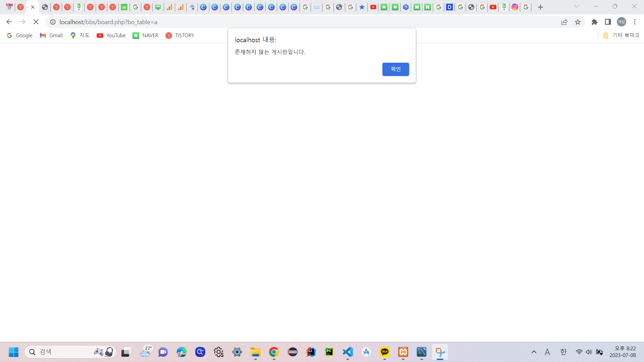The height and width of the screenshot is (362, 644).
Task: Stop page loading with the X icon
Action: [x=36, y=22]
